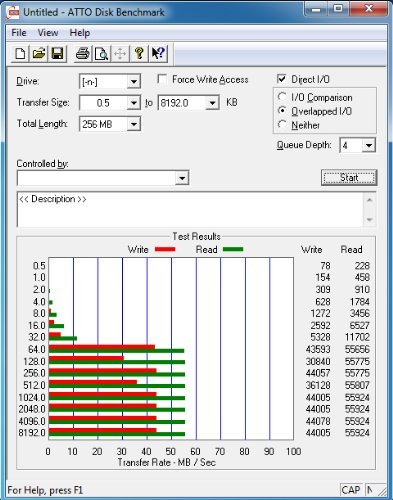Image resolution: width=393 pixels, height=500 pixels.
Task: Click read value 11702
Action: point(357,337)
